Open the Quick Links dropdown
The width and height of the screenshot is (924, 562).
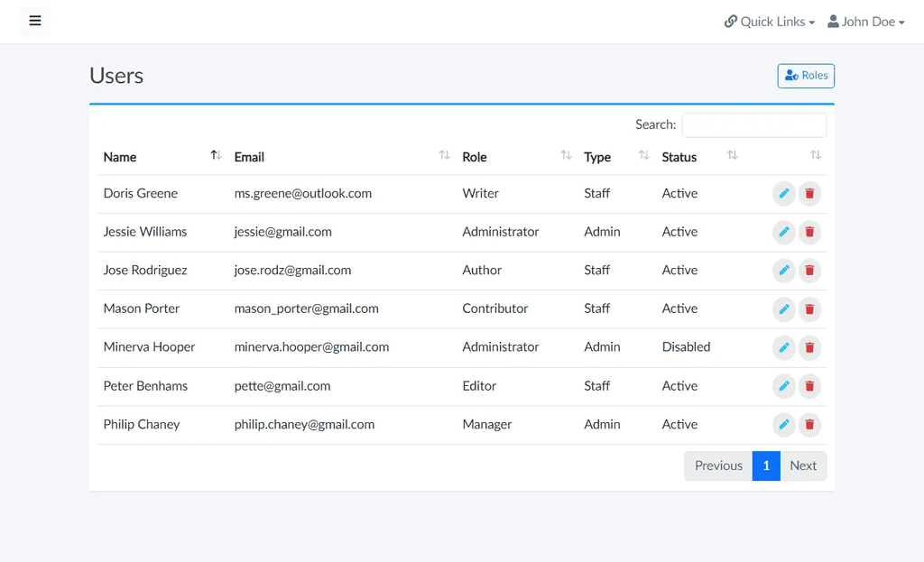point(770,22)
